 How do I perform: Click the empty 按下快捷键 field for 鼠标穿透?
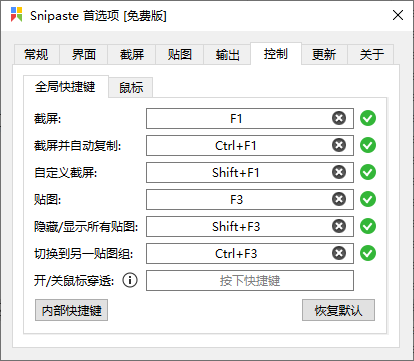click(x=250, y=280)
